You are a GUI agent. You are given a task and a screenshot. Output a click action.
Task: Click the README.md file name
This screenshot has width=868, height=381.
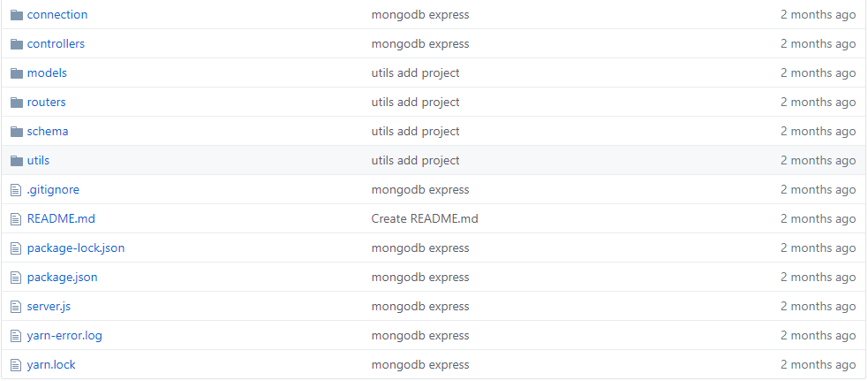click(x=61, y=218)
